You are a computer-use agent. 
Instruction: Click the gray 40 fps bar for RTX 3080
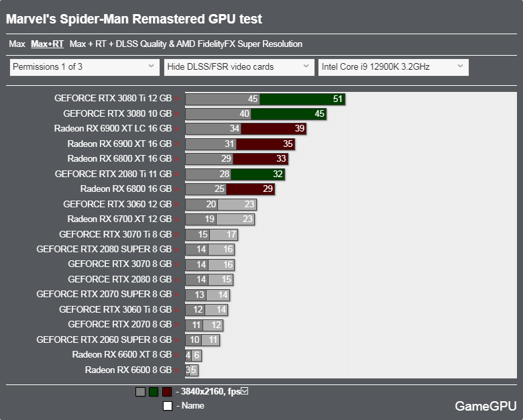click(219, 114)
